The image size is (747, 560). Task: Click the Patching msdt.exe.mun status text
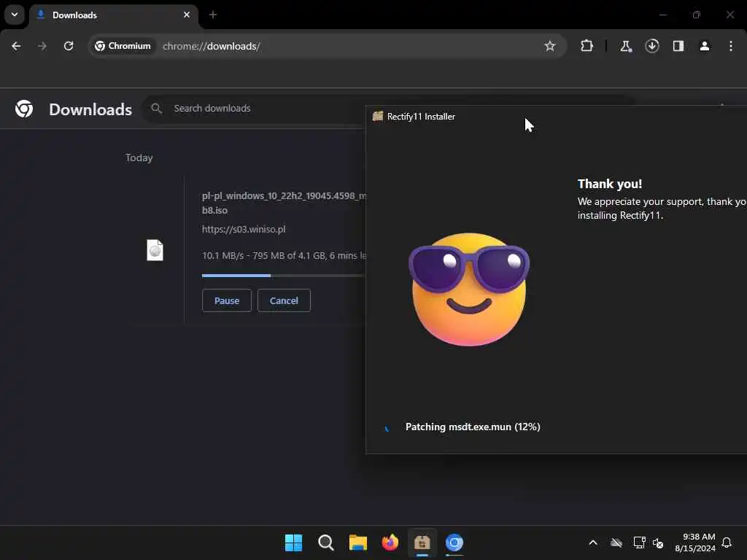click(473, 427)
